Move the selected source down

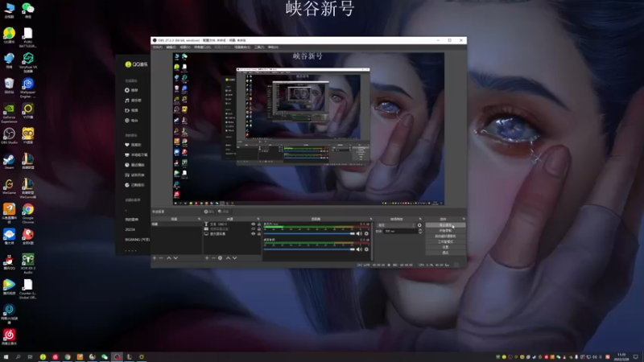(x=234, y=258)
